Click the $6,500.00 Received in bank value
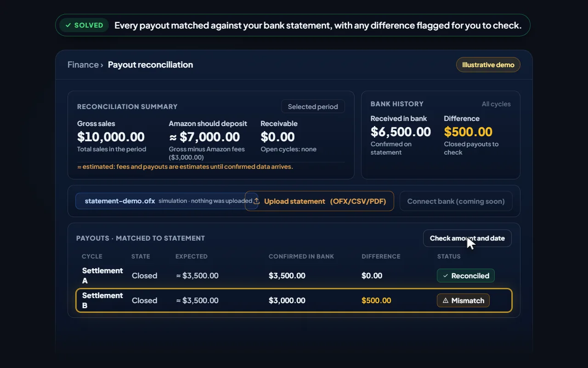This screenshot has width=588, height=368. click(401, 132)
